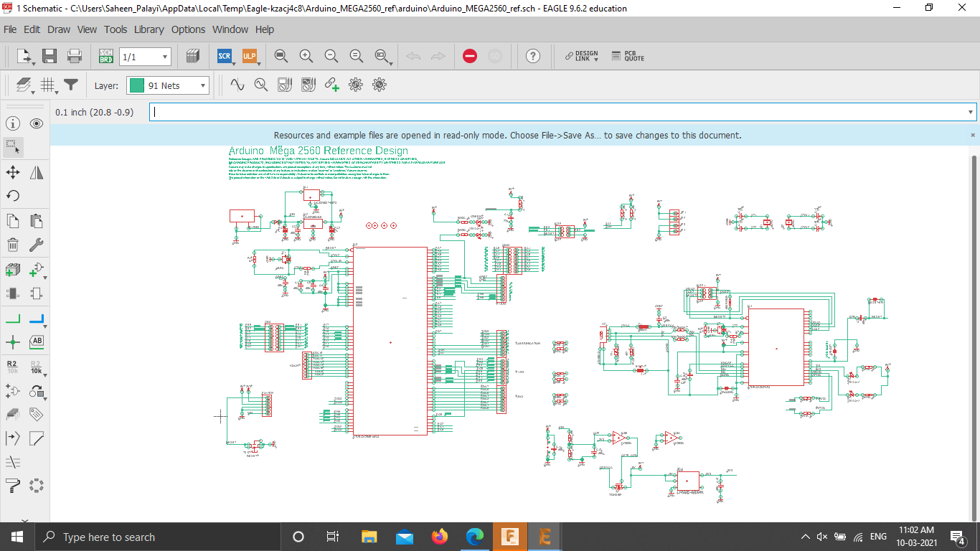Expand the command line history dropdown arrow

click(971, 112)
